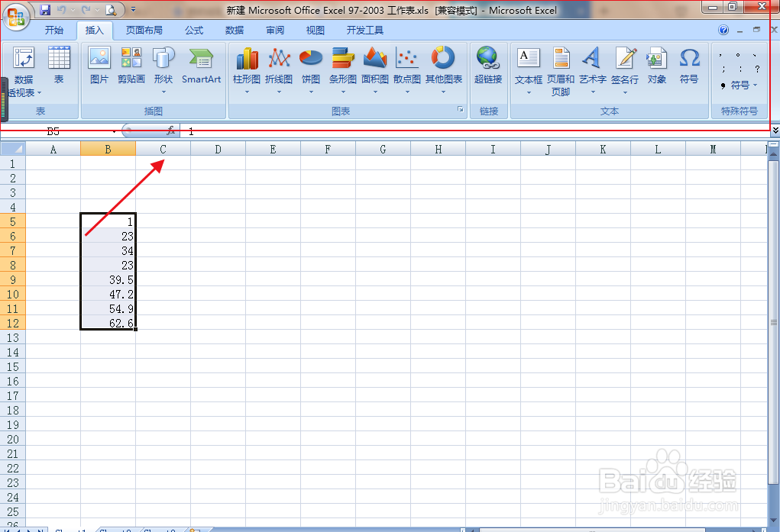
Task: Insert a Signature Line (签名行)
Action: tap(625, 69)
